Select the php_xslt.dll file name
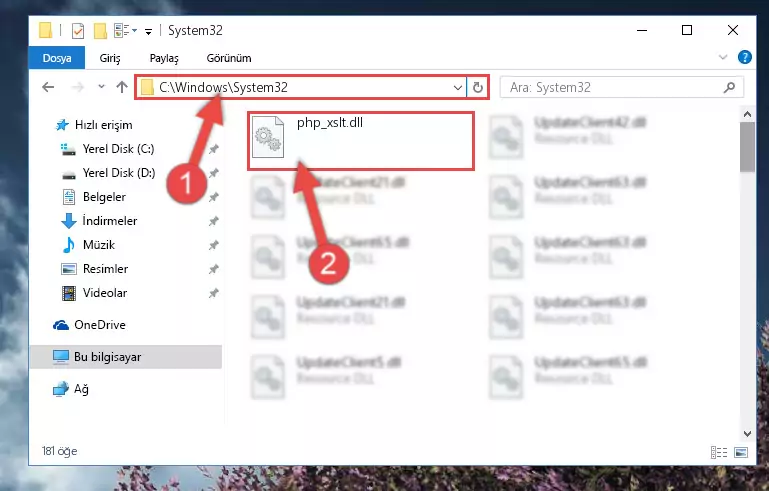 (x=330, y=123)
